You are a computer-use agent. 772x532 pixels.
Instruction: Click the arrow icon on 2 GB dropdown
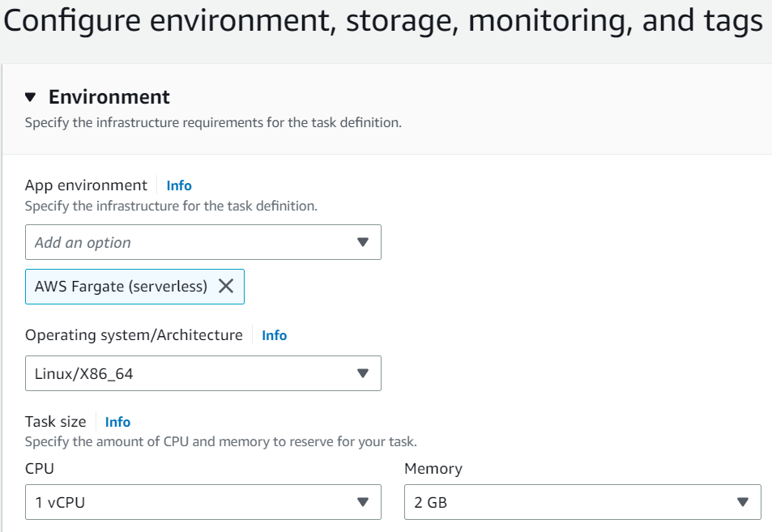click(x=743, y=502)
